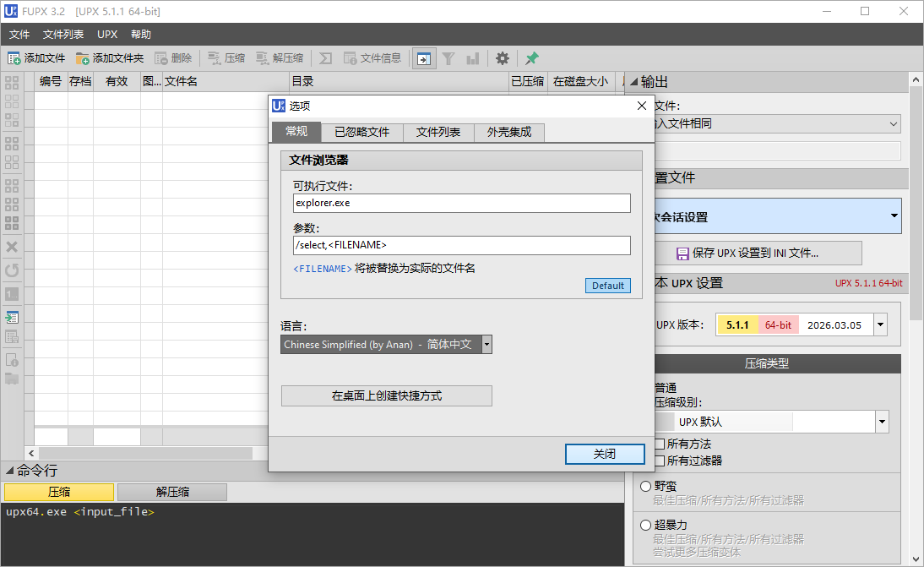Open the UPX 版本 dropdown
Image resolution: width=924 pixels, height=567 pixels.
pos(878,324)
